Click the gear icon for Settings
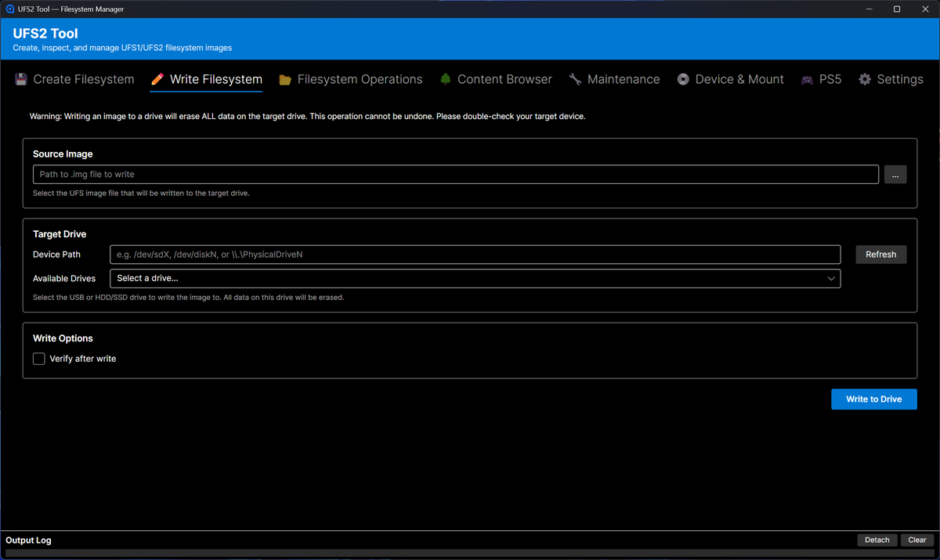 coord(865,79)
